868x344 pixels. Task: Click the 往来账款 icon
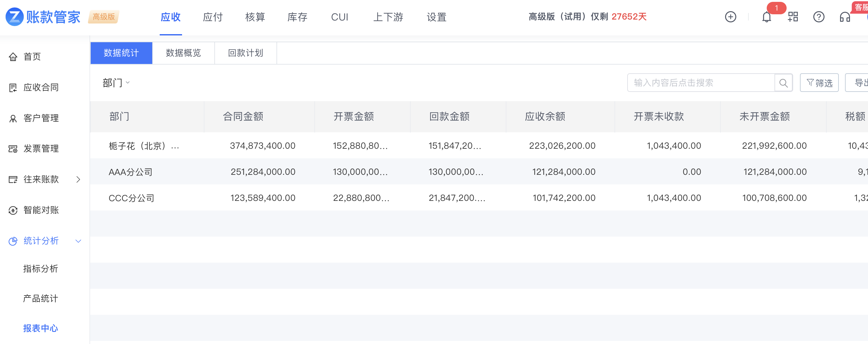click(13, 179)
